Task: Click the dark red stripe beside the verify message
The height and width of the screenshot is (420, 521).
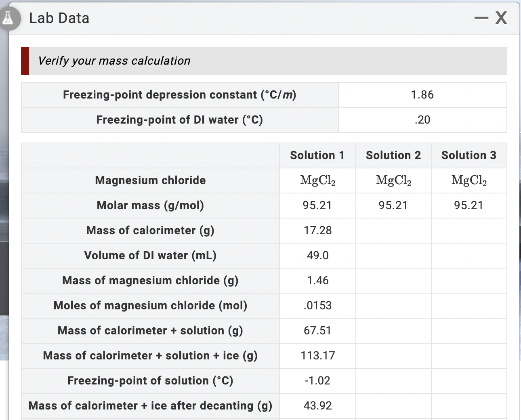Action: [x=25, y=61]
